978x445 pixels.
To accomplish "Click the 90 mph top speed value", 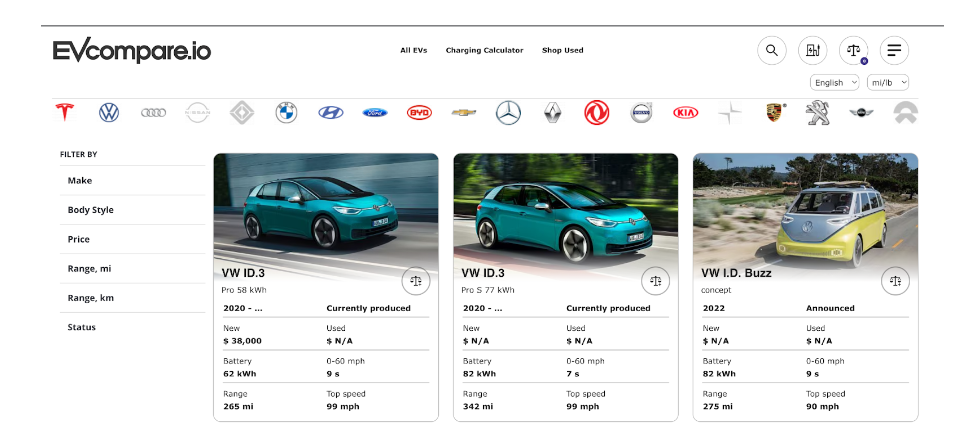I will (x=823, y=406).
